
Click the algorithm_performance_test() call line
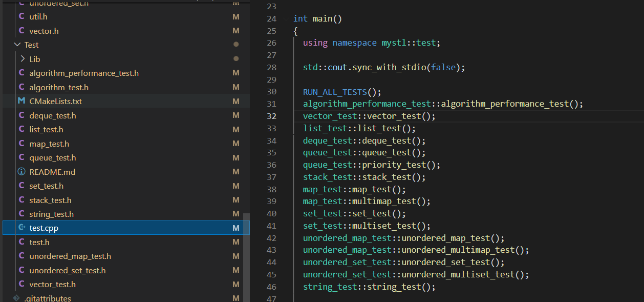click(443, 104)
